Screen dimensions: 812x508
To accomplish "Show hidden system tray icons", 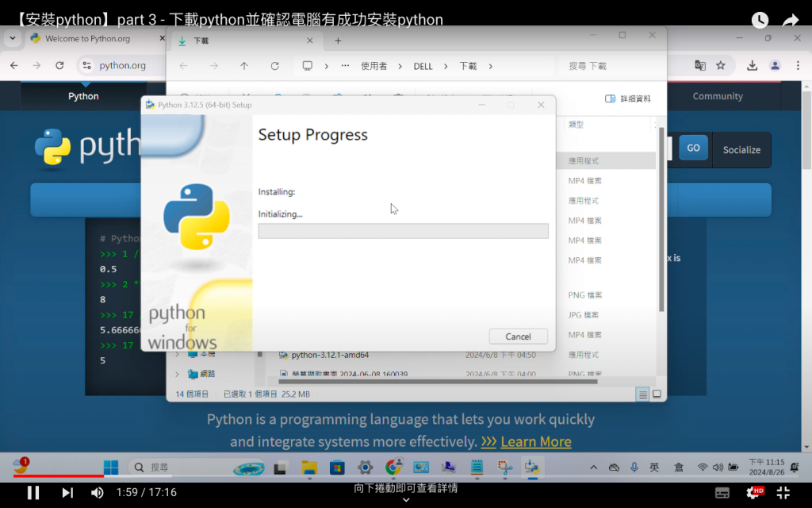I will point(593,467).
